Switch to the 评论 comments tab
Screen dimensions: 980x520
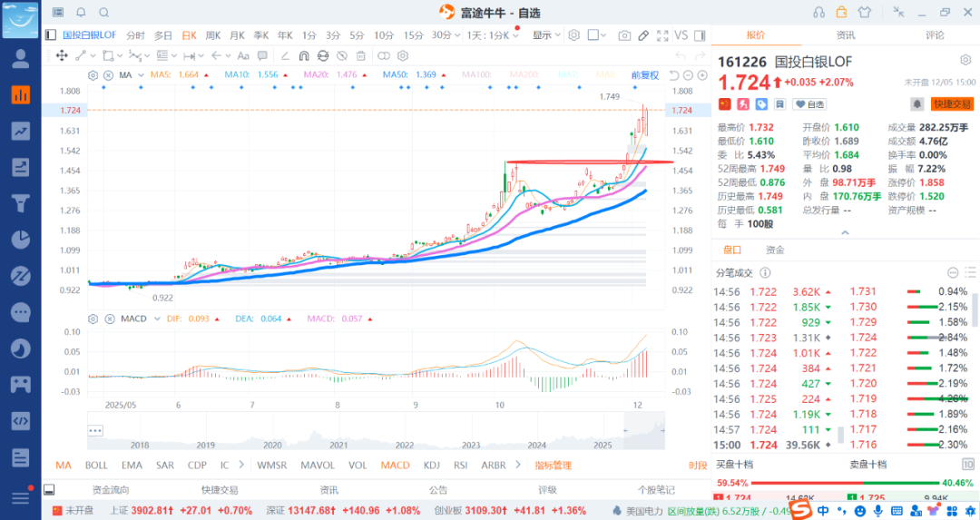click(935, 35)
